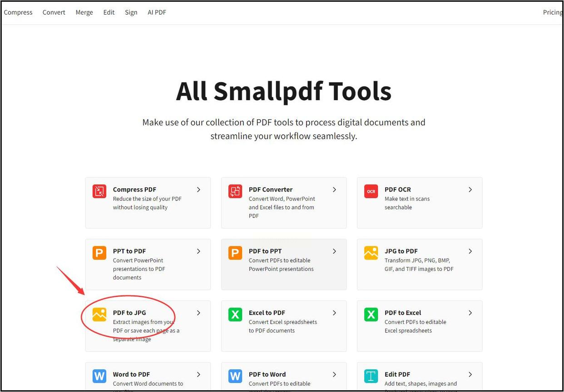Viewport: 564px width, 392px height.
Task: Select the PPT to PDF title
Action: pyautogui.click(x=129, y=251)
